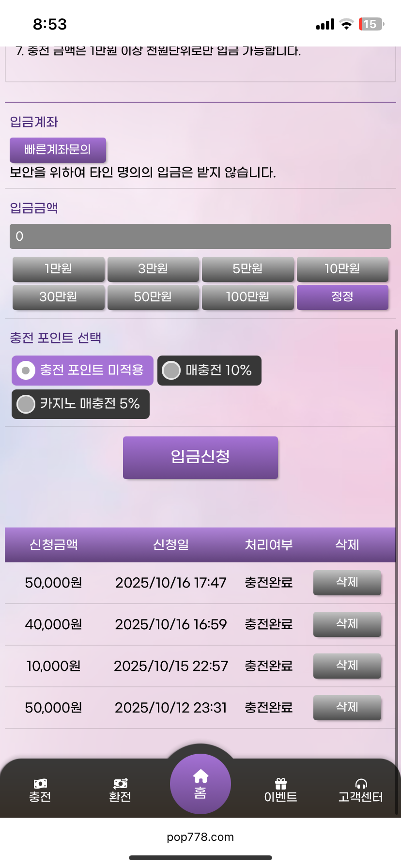Add 100만원 to deposit amount
401x868 pixels.
247,297
